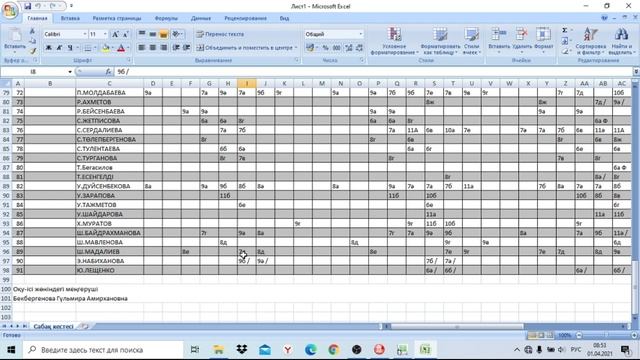640x360 pixels.
Task: Decrease font size with the smaller A
Action: 126,34
